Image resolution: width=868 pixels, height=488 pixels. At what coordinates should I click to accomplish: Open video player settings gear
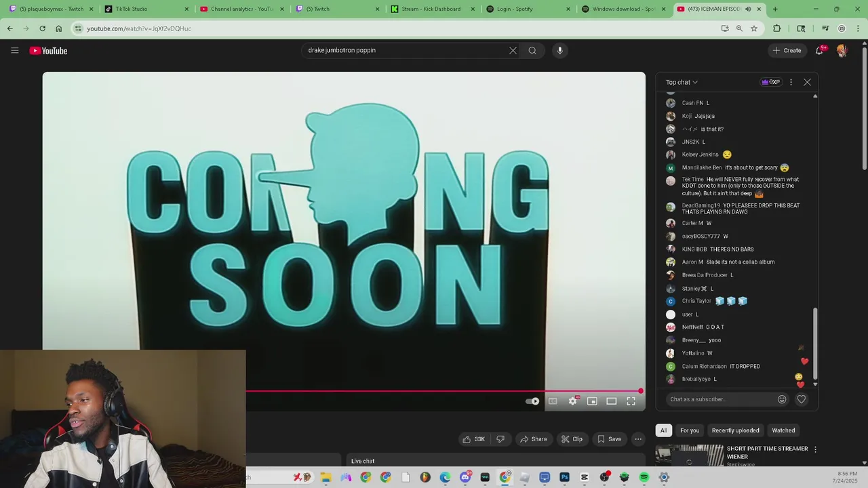point(573,401)
